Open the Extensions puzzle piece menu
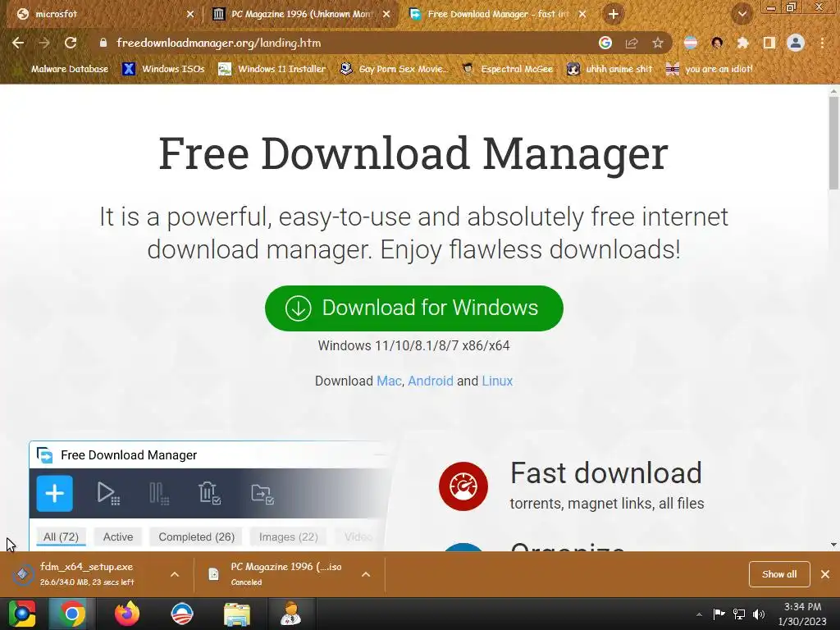 pos(742,43)
